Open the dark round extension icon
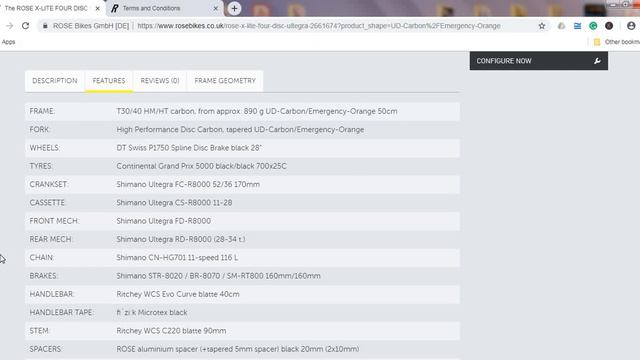 tap(609, 26)
